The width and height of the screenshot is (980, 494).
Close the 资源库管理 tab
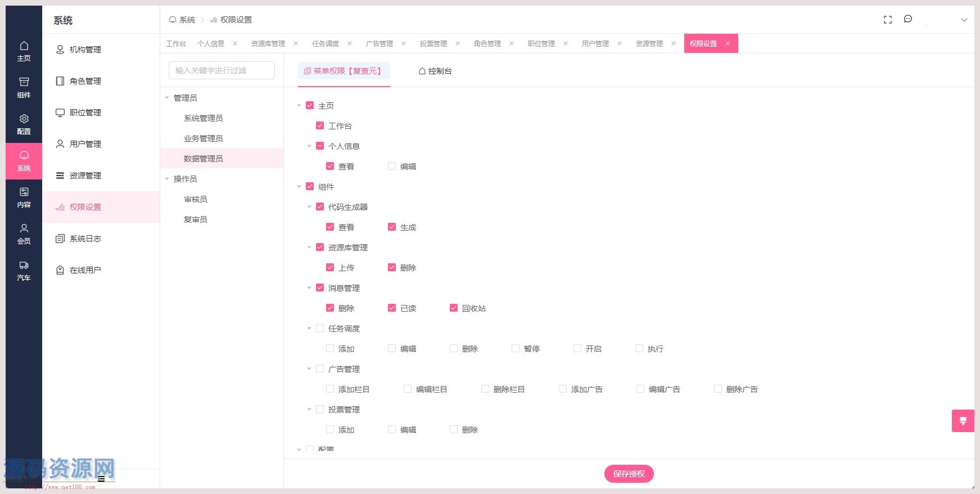point(296,43)
